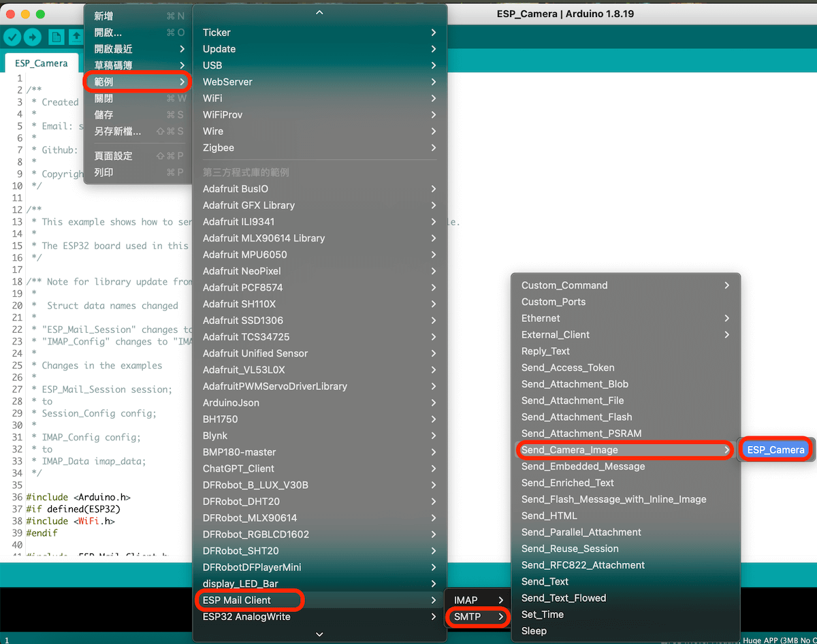The width and height of the screenshot is (817, 644).
Task: Switch to the ESP_Camera editor tab
Action: pos(42,63)
